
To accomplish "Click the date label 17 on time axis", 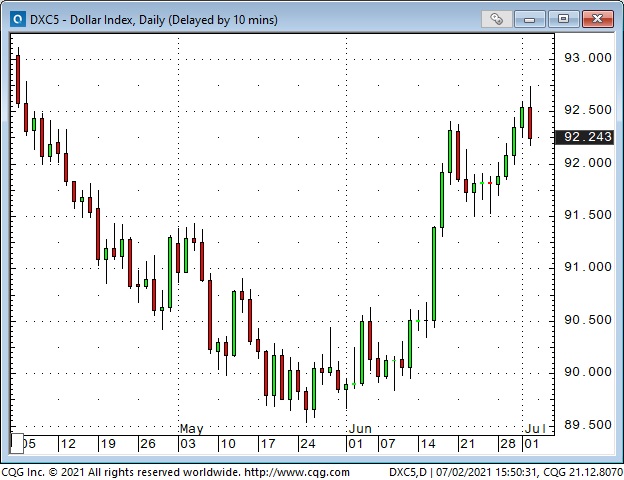I will [x=268, y=444].
